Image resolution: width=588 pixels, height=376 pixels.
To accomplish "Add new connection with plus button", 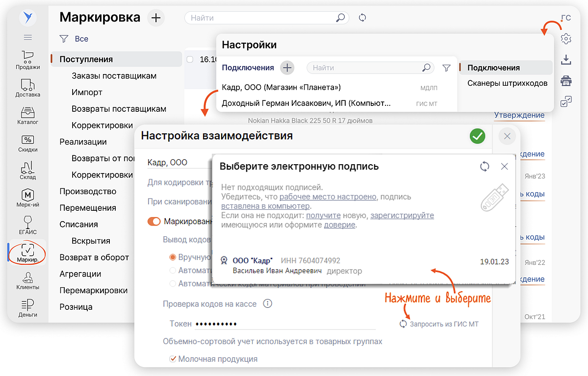I will (x=287, y=68).
